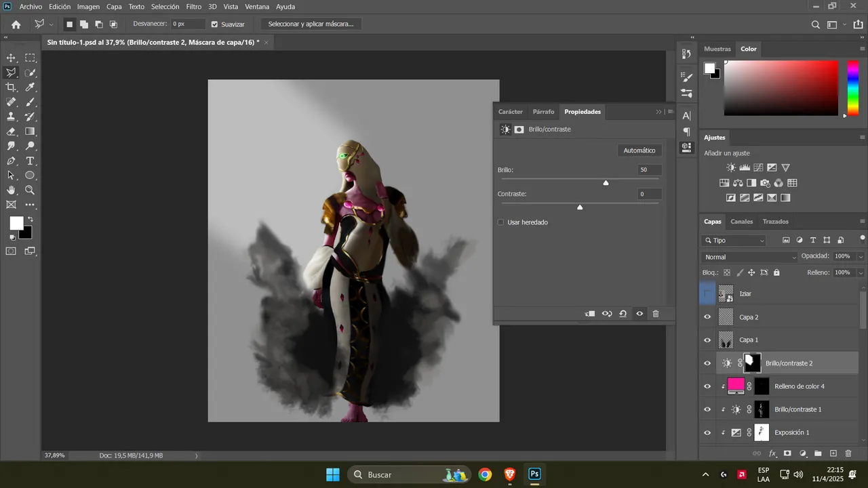Select the Pen tool
This screenshot has width=868, height=488.
(11, 161)
